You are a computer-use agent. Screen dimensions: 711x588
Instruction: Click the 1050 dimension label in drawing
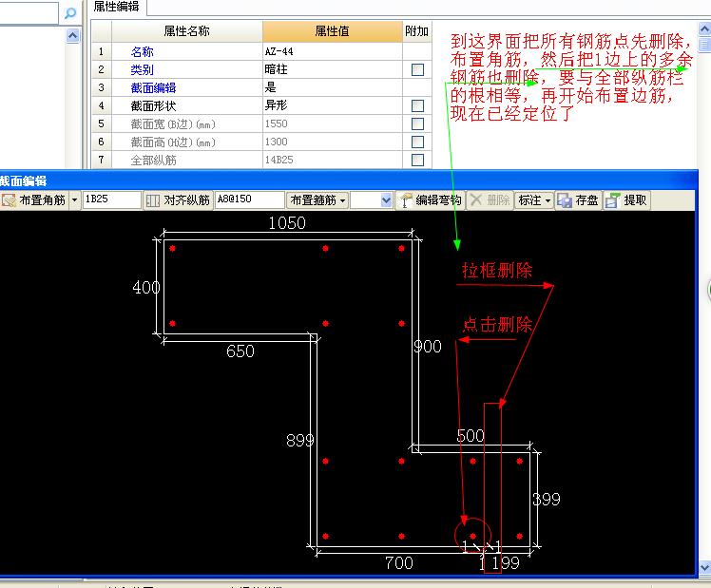tap(287, 223)
